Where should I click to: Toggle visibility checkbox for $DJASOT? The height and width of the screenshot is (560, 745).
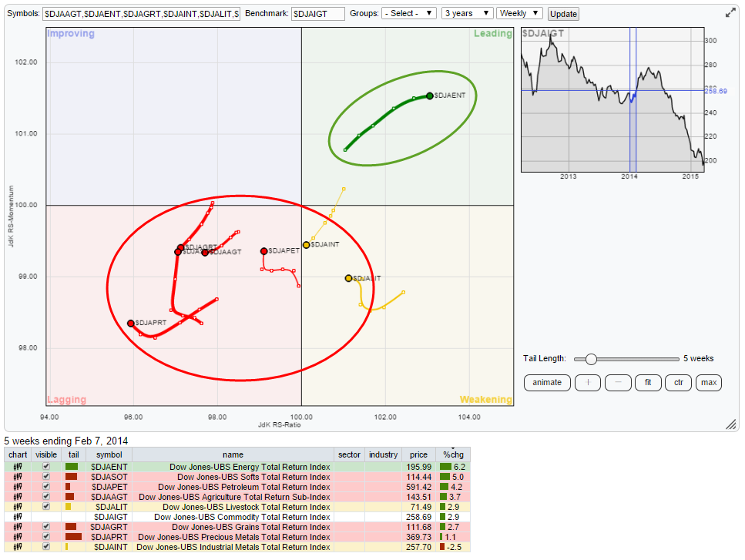[x=46, y=476]
